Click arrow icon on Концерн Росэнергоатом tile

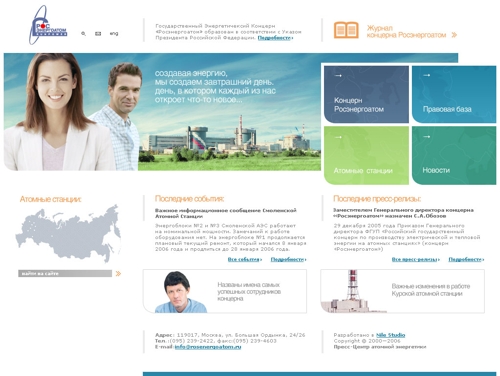(338, 76)
